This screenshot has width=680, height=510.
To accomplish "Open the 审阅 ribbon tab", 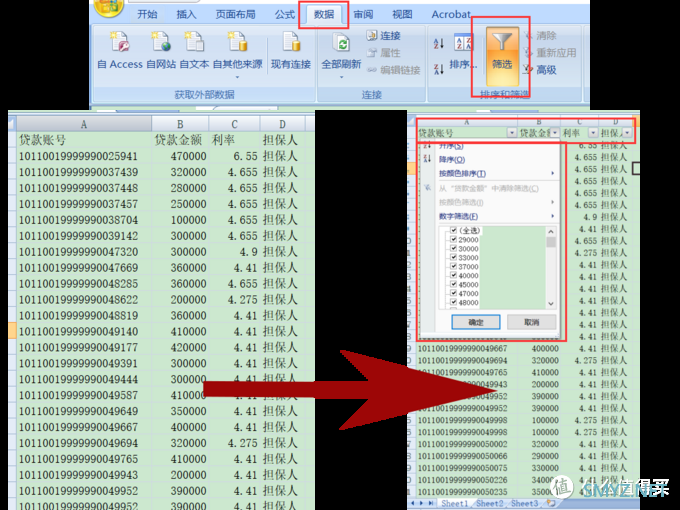I will click(363, 14).
